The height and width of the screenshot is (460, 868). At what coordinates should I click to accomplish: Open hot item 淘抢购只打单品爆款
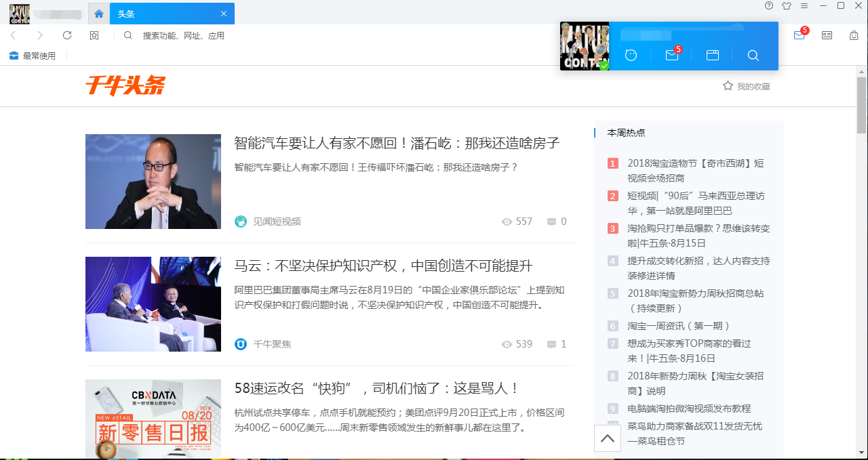(698, 236)
